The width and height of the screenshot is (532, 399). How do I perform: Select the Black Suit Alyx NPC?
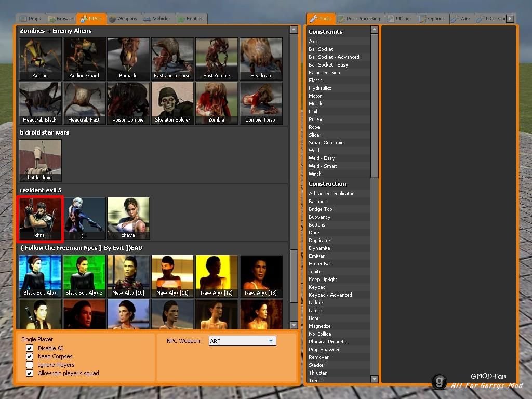[x=40, y=276]
